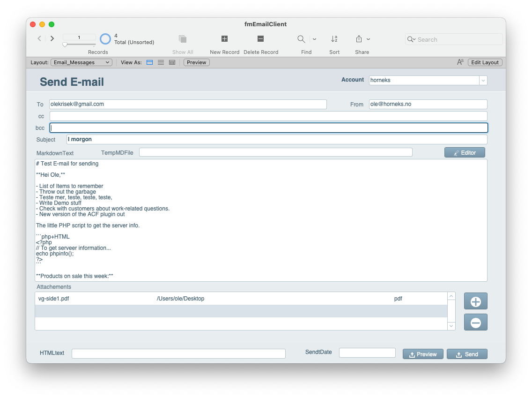The image size is (532, 398).
Task: Switch to List view
Action: pos(161,62)
